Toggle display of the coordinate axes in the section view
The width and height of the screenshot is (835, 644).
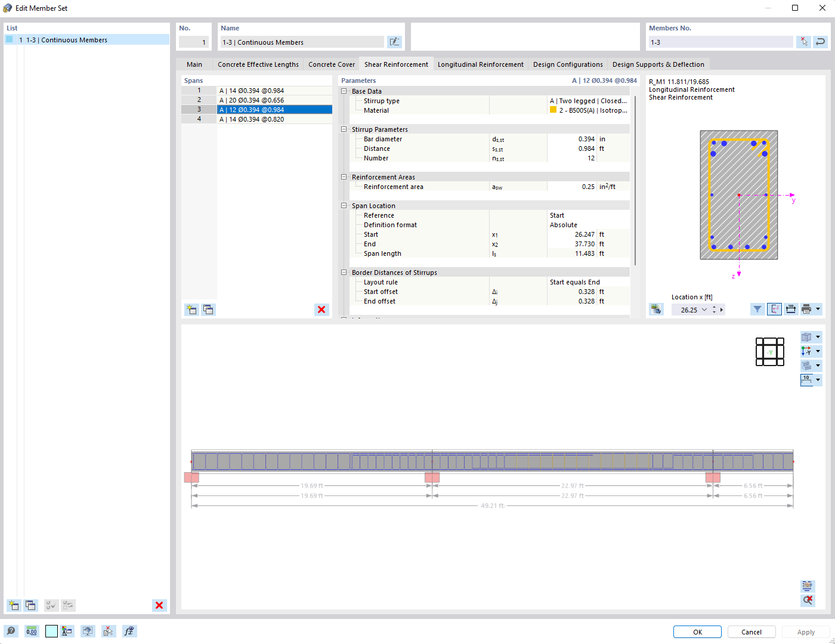click(x=774, y=309)
